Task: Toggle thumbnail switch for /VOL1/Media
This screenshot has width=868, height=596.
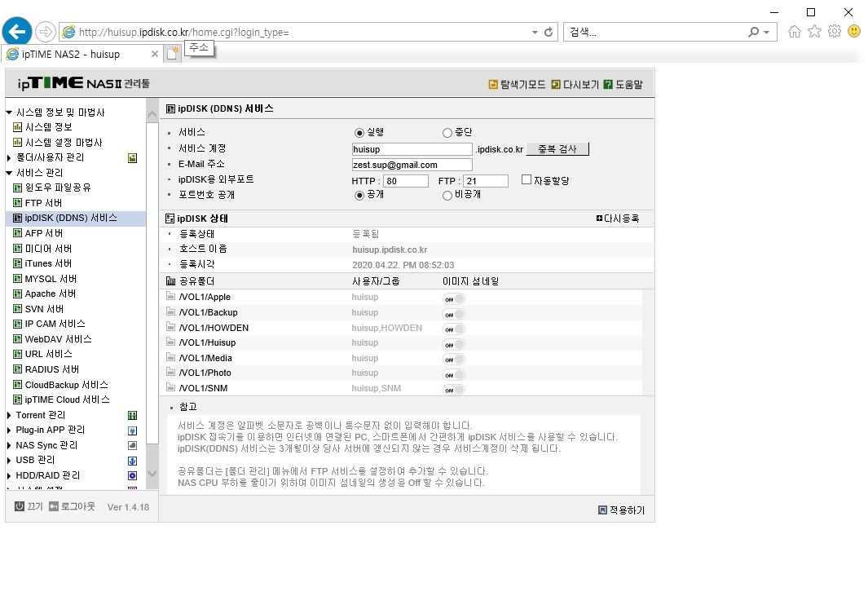Action: (x=454, y=360)
